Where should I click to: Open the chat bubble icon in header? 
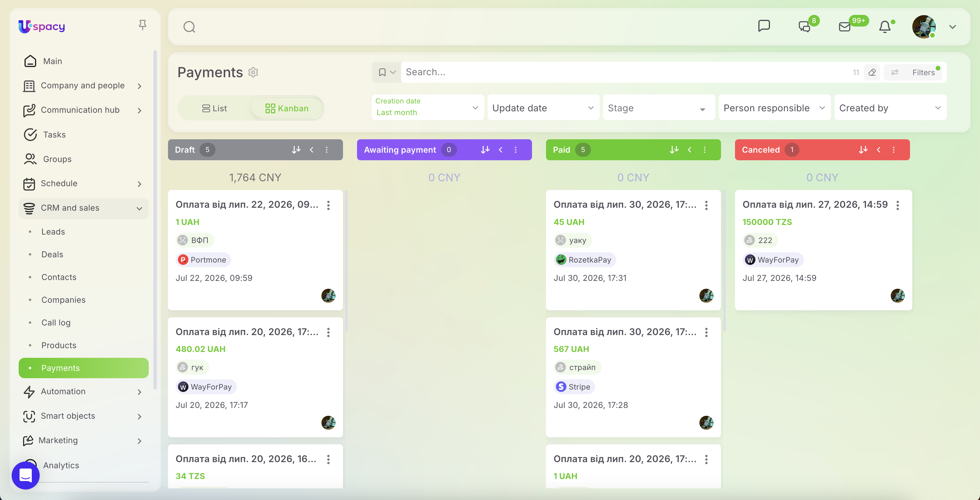764,26
